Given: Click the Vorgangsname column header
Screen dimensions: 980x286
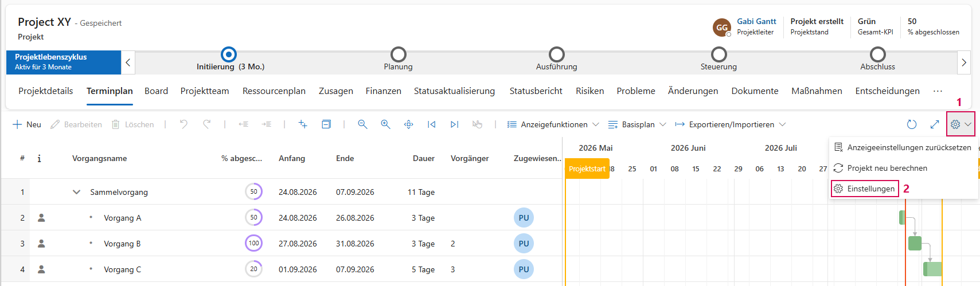Looking at the screenshot, I should click(x=99, y=158).
